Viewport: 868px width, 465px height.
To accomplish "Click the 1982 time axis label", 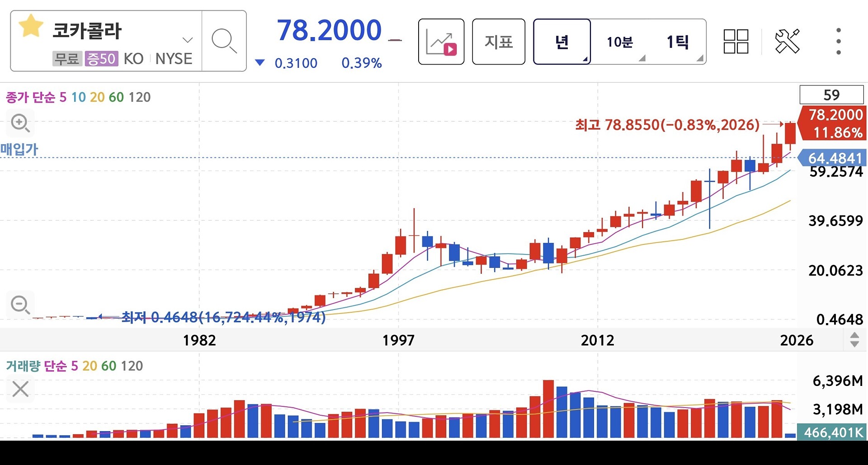I will tap(199, 340).
